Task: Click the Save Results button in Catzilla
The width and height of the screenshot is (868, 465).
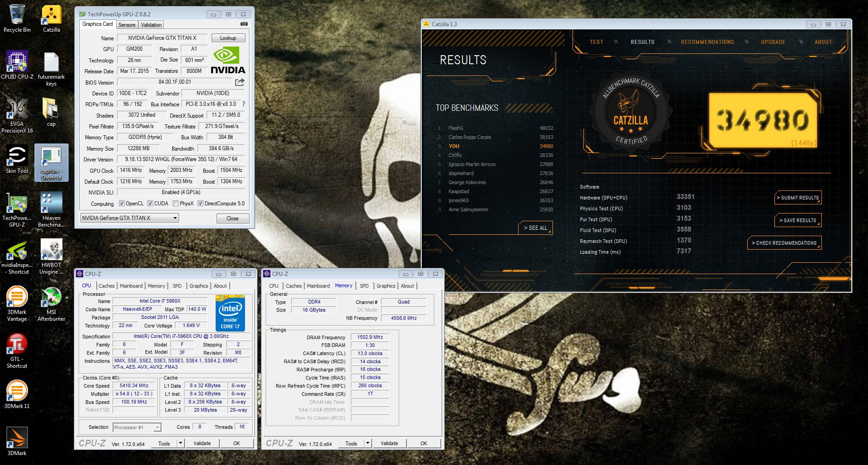Action: coord(797,220)
